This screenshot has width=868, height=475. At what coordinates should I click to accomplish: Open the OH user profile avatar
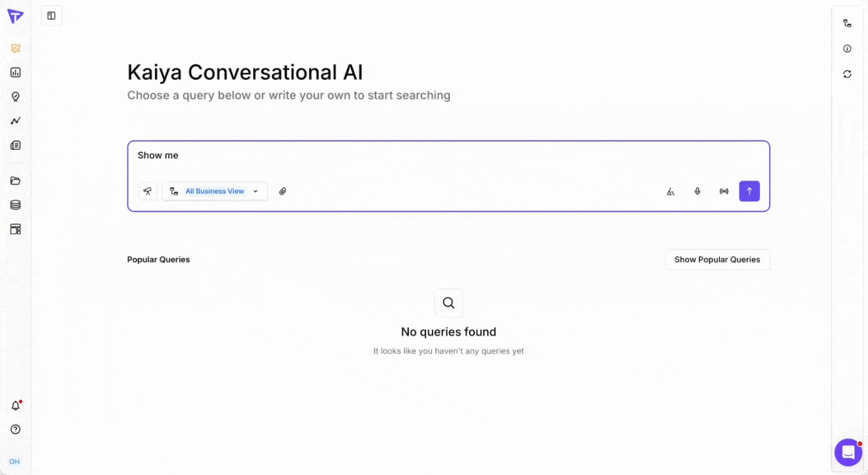click(15, 461)
